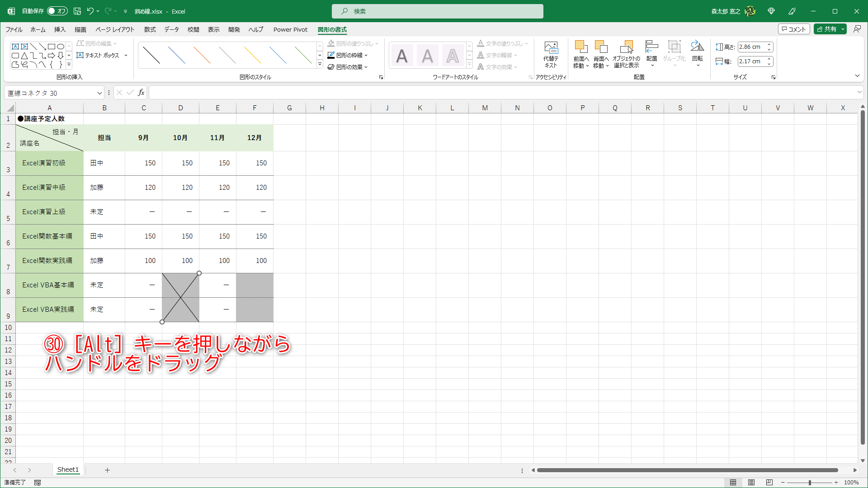Open the 挿入 (Insert) ribbon tab
This screenshot has width=868, height=488.
pyautogui.click(x=60, y=30)
